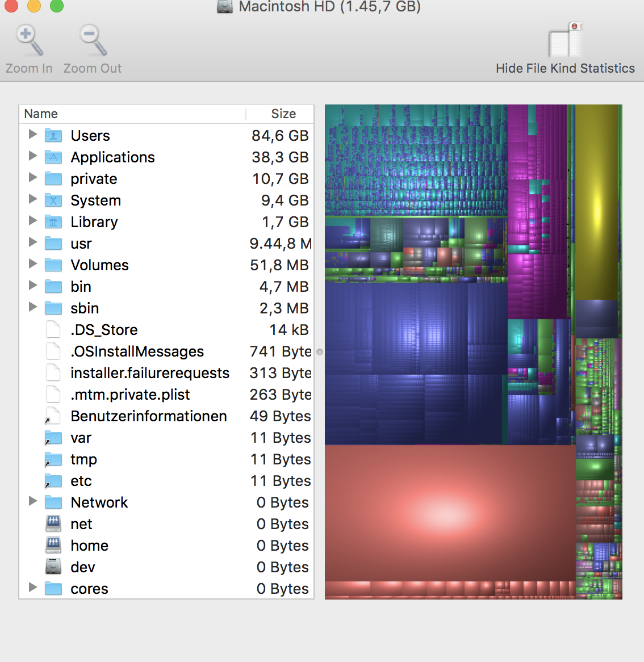Click the System folder icon
This screenshot has height=662, width=644.
[53, 200]
